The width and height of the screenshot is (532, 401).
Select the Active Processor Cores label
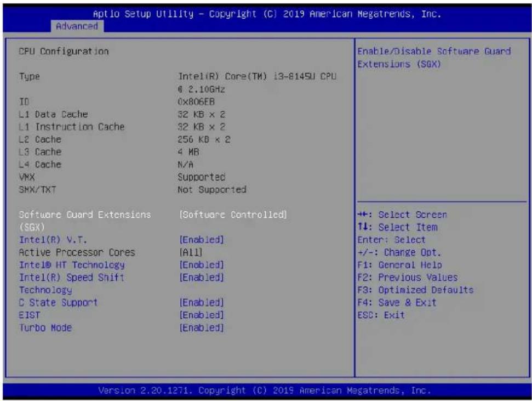coord(77,252)
